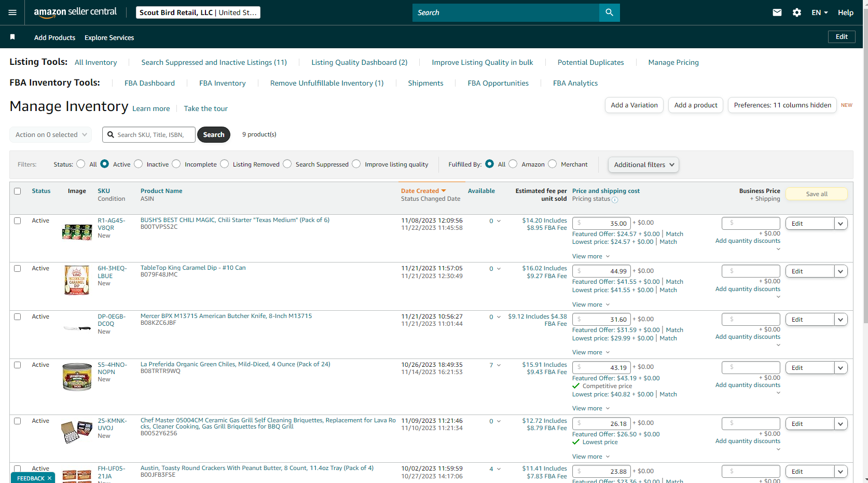Open Edit dropdown arrow for Chili Magic row
Screen dimensions: 868x483
pos(841,224)
